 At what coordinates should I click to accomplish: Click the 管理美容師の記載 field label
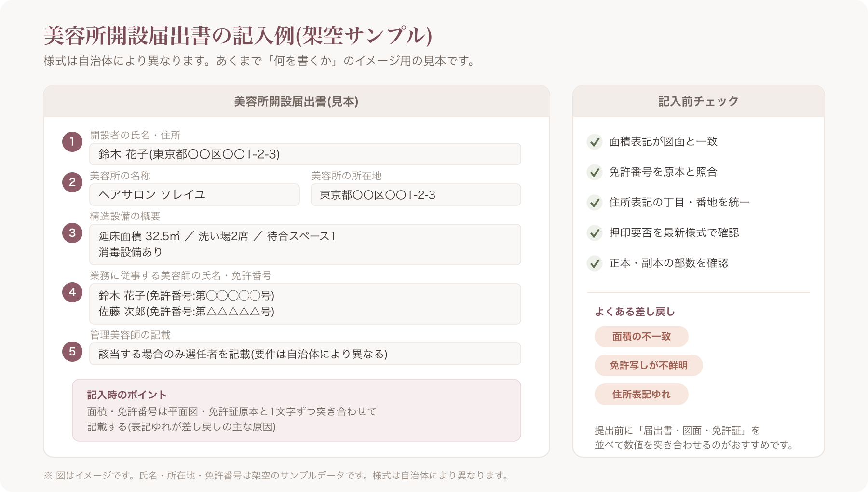[x=130, y=335]
